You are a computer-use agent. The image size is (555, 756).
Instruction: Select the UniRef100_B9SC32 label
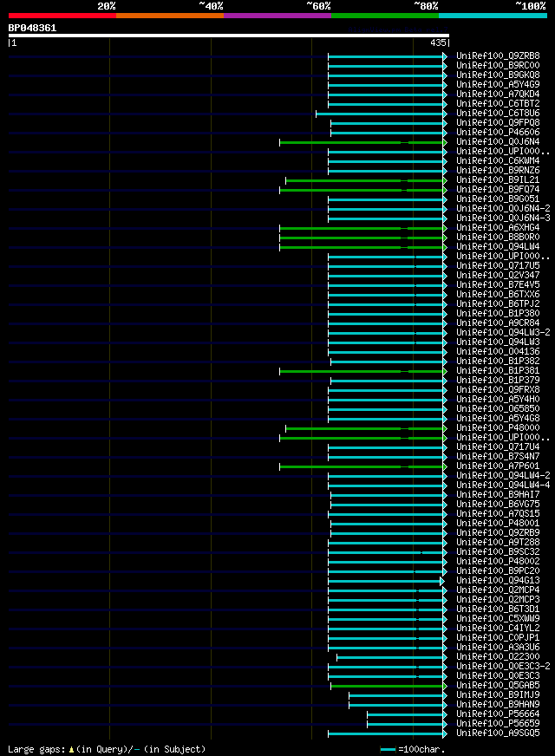pos(498,552)
